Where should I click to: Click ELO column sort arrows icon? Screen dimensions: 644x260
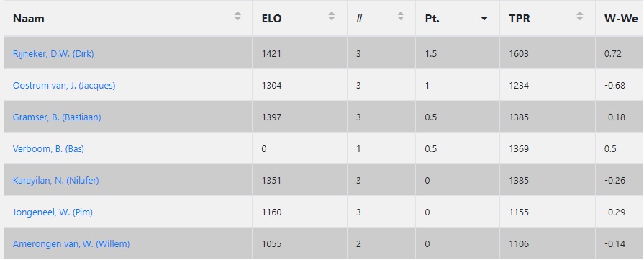332,16
